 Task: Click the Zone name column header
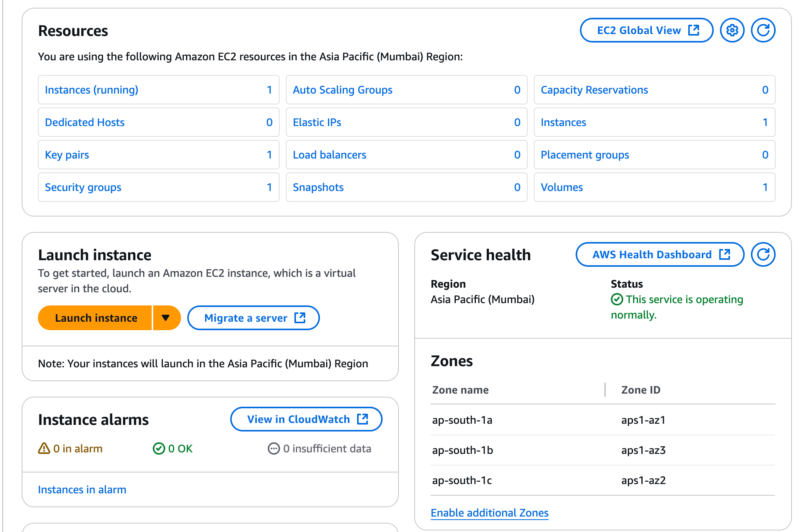(x=460, y=390)
